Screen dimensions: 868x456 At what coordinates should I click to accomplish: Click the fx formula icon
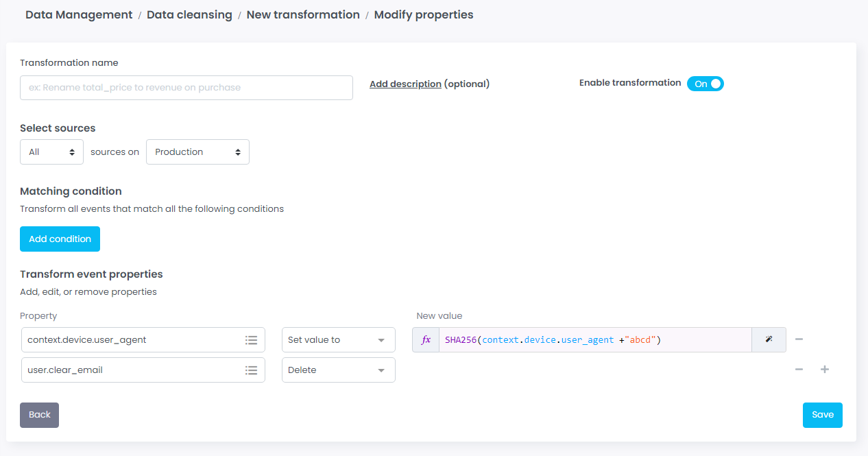pyautogui.click(x=425, y=340)
